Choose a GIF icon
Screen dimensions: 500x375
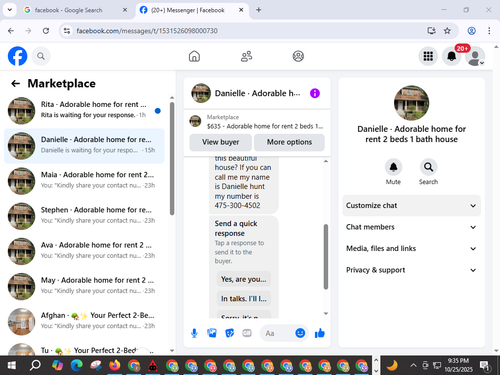[247, 333]
